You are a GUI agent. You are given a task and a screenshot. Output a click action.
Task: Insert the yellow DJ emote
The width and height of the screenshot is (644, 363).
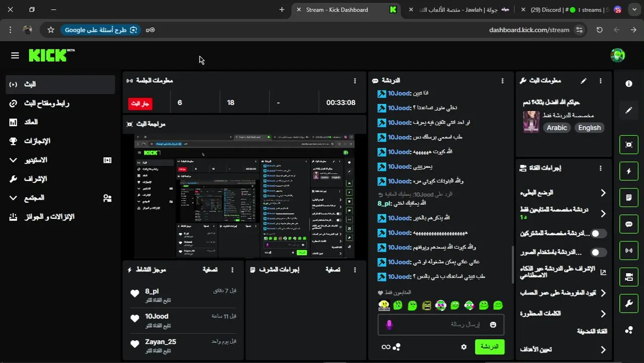384,305
